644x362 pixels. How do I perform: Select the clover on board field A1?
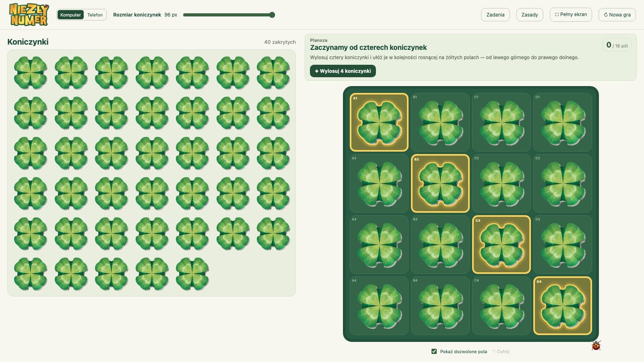coord(379,122)
